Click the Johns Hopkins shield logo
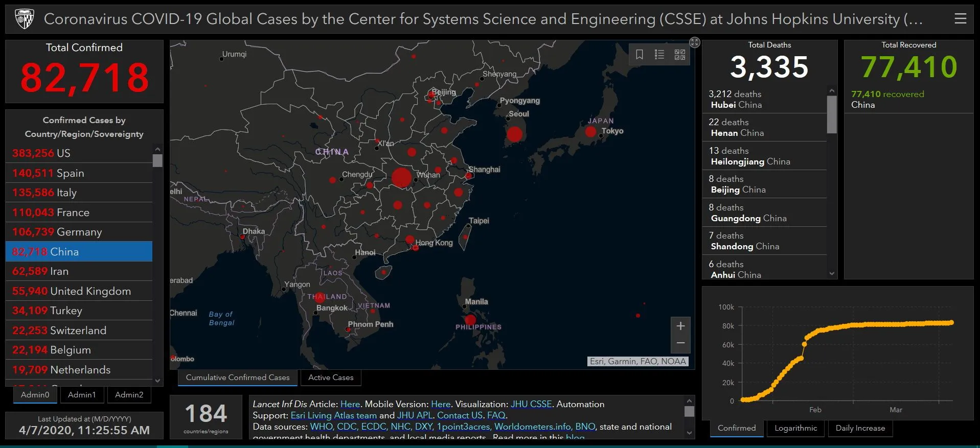 (x=24, y=19)
